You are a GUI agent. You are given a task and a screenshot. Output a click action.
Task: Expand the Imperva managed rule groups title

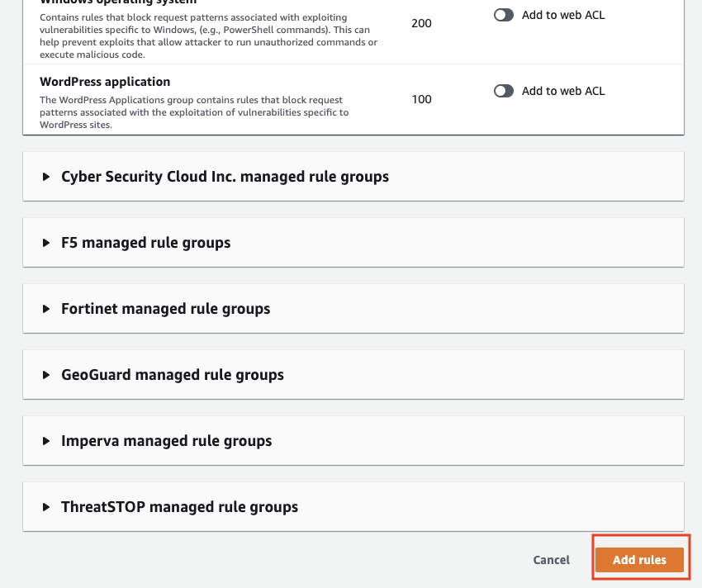click(167, 441)
